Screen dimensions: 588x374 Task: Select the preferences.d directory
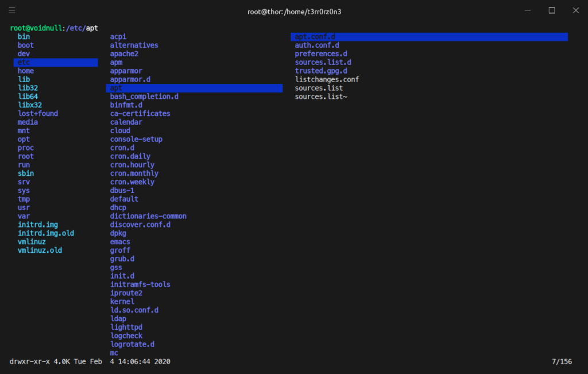[321, 53]
